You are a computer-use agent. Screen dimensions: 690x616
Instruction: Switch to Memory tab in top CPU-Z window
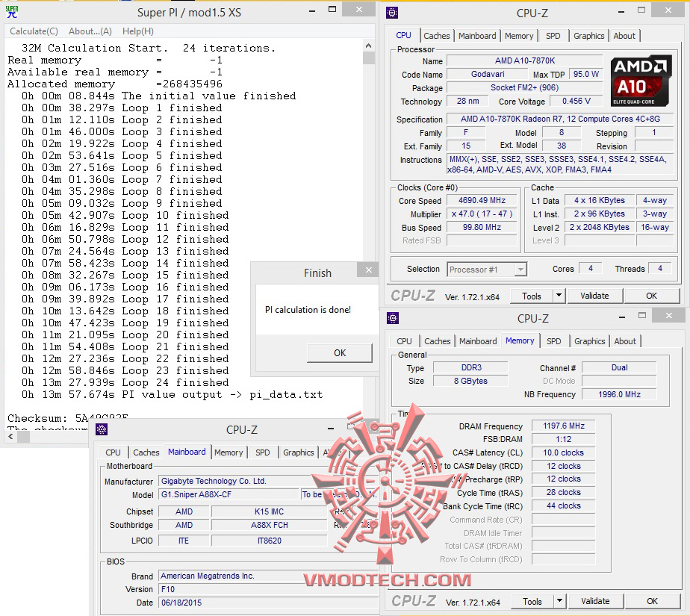(519, 36)
